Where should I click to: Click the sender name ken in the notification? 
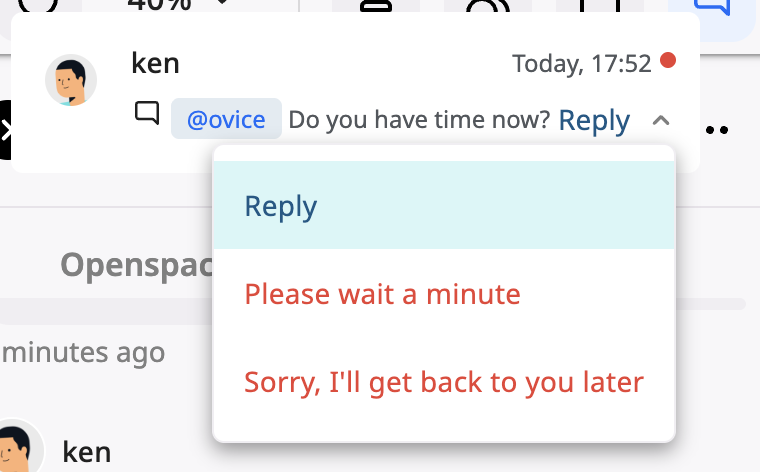click(x=155, y=63)
